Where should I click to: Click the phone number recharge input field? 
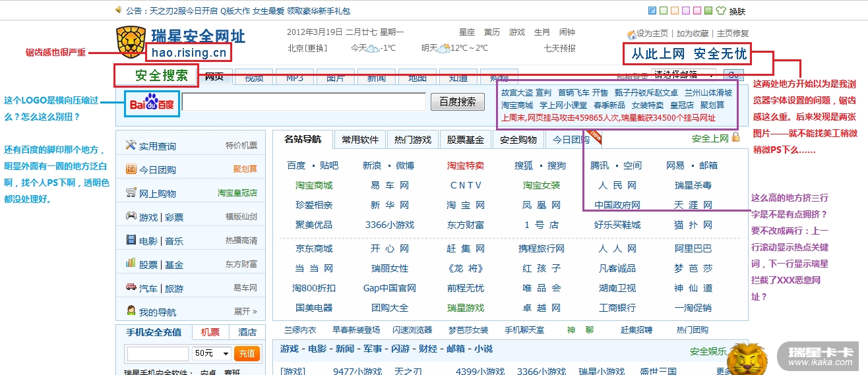[x=158, y=354]
